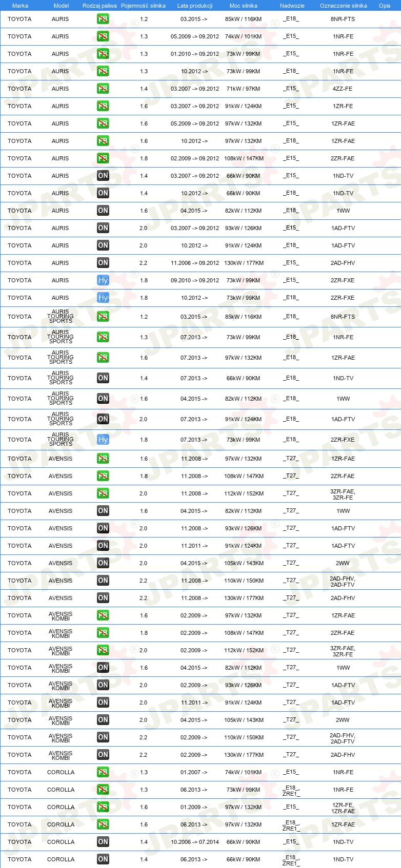Select ON icon for Avensis Kombi 2.0 93kW
The width and height of the screenshot is (401, 868).
pos(103,685)
